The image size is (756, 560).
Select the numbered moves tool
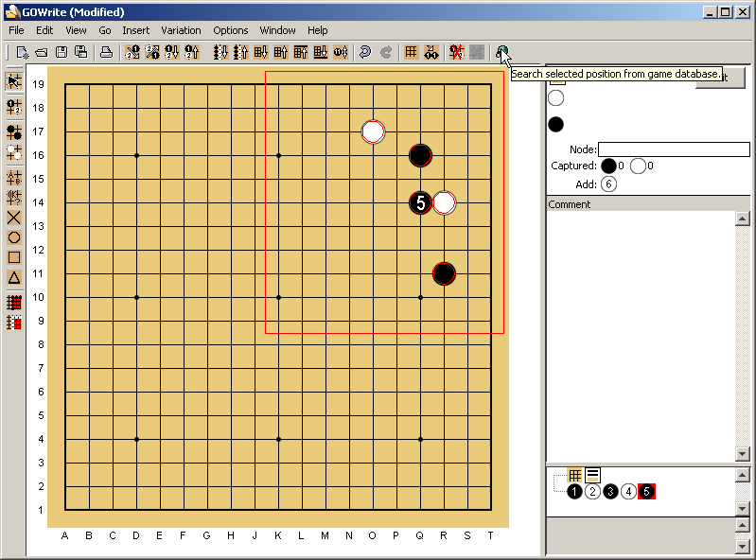click(14, 107)
